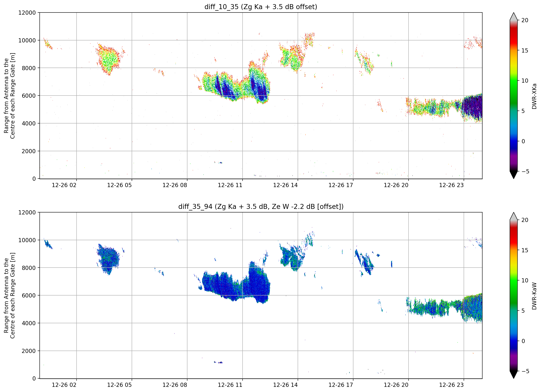Screen dimensions: 541x392
Task: Click the 12-26 17 x-tick under diff_10_35 plot
Action: (341, 185)
